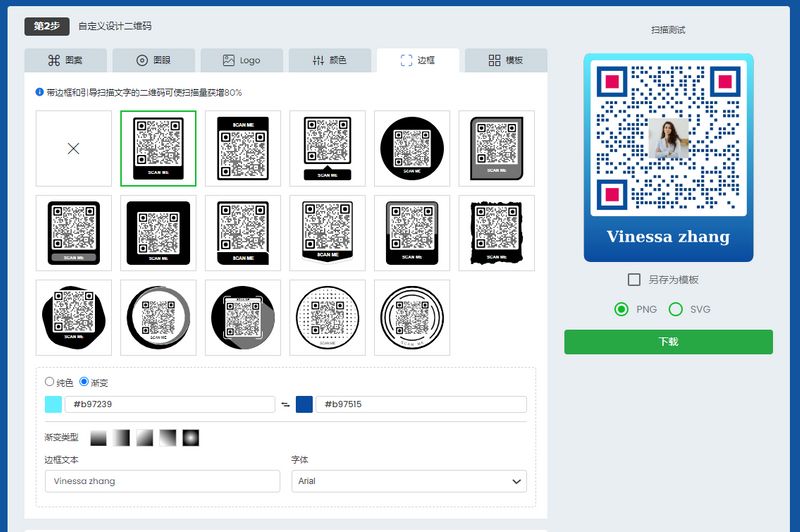800x532 pixels.
Task: Select the speech-bubble label frame in first row
Action: [x=328, y=148]
